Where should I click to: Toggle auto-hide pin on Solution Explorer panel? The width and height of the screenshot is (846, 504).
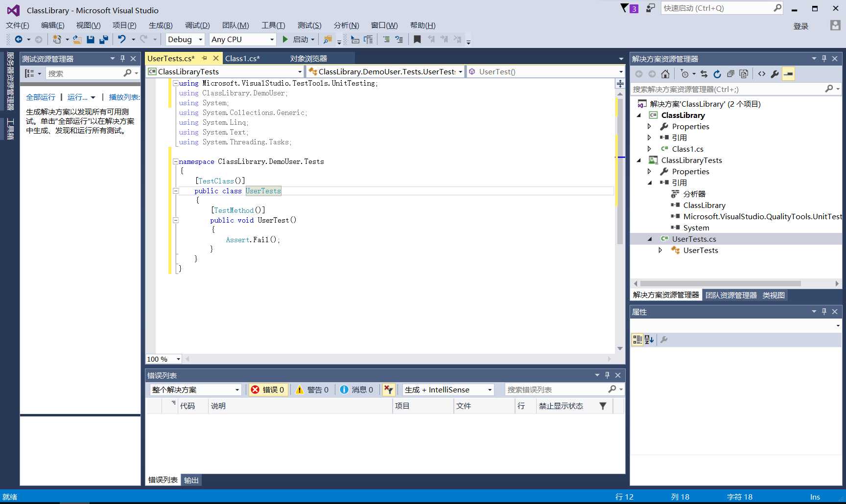[x=824, y=58]
